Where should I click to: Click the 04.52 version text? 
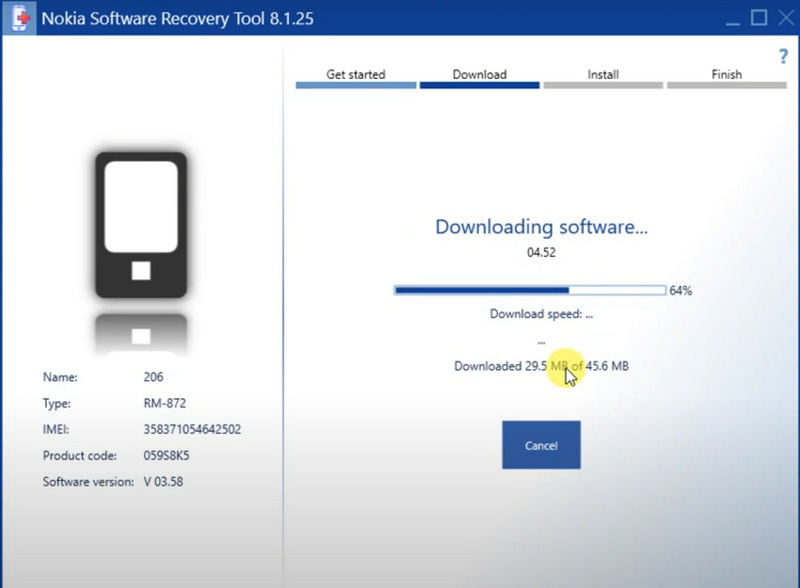(x=541, y=252)
